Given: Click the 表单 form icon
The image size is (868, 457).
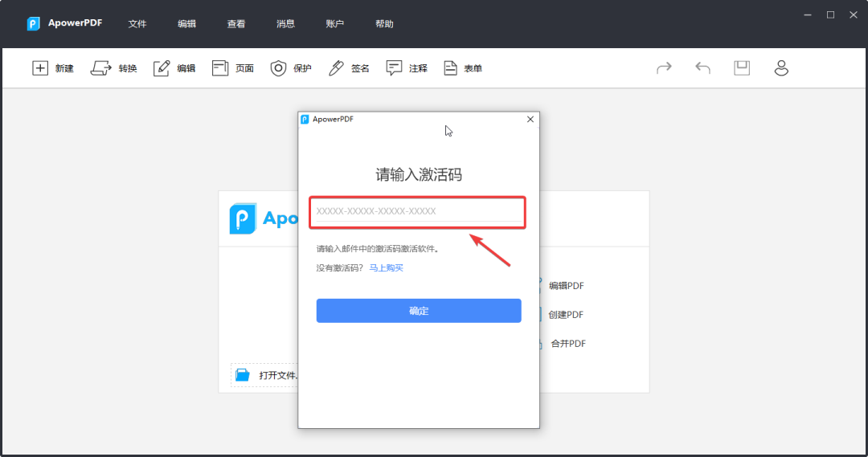Looking at the screenshot, I should point(450,68).
